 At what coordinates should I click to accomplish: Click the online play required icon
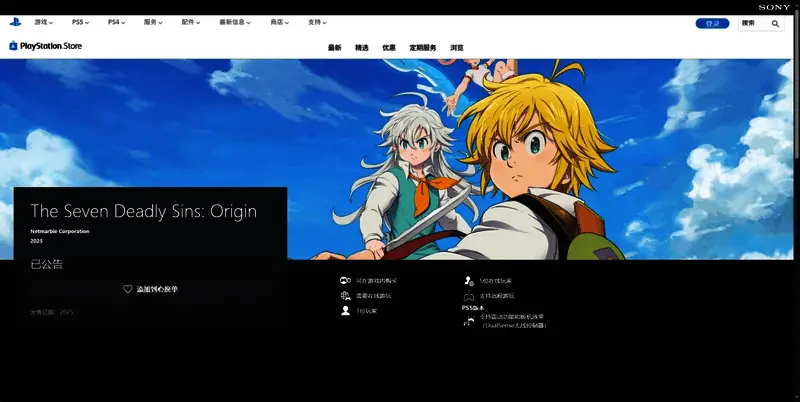click(x=345, y=296)
